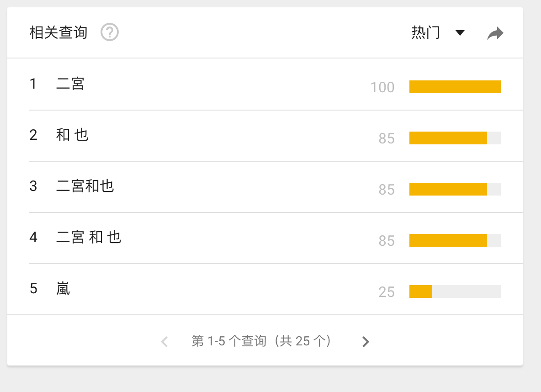Open the 热门 sort dropdown
Image resolution: width=541 pixels, height=392 pixels.
(x=426, y=33)
